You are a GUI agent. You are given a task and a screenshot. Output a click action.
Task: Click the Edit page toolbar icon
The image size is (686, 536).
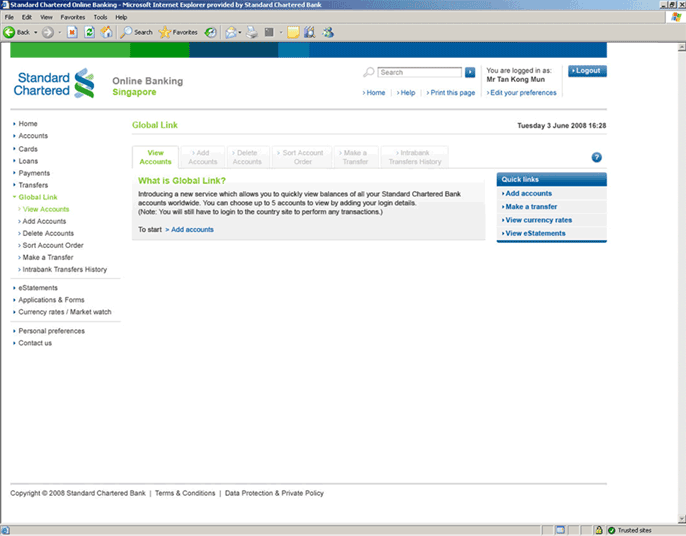(269, 32)
